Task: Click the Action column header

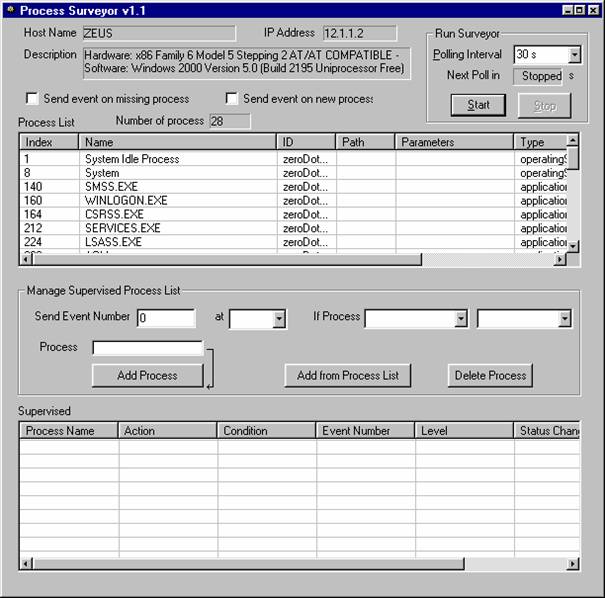Action: click(x=167, y=431)
